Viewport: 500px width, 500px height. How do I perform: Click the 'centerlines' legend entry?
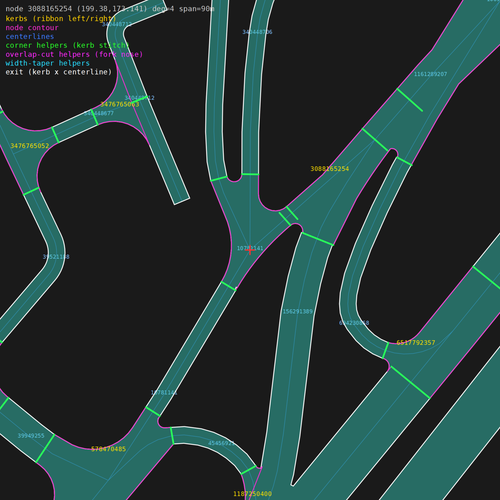tap(30, 36)
